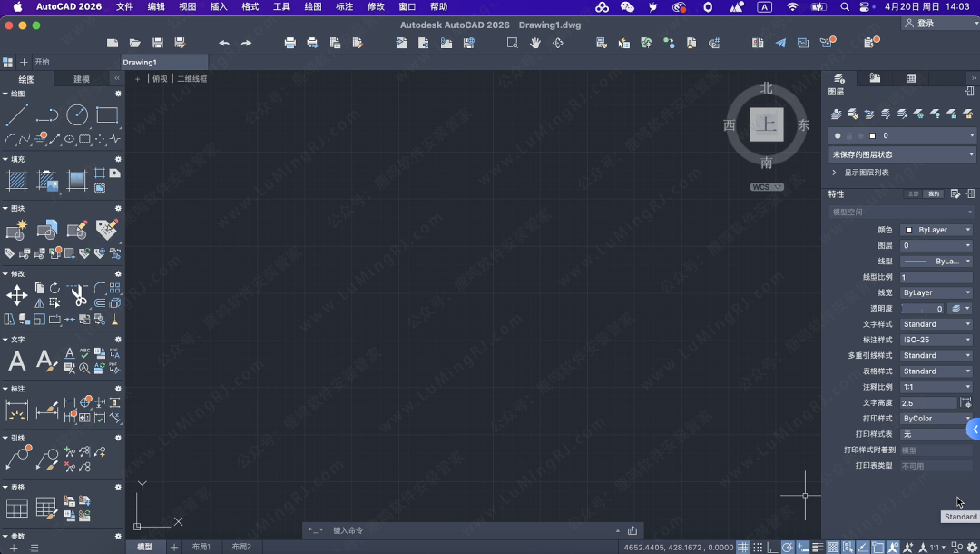Click the Save icon in top toolbar
The height and width of the screenshot is (554, 980).
click(158, 43)
